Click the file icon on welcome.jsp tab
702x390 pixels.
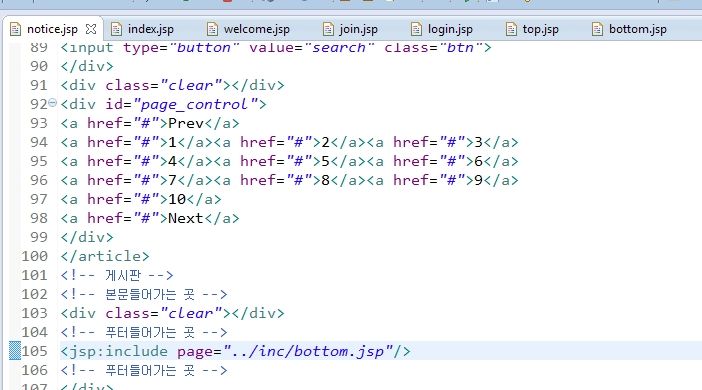click(212, 30)
